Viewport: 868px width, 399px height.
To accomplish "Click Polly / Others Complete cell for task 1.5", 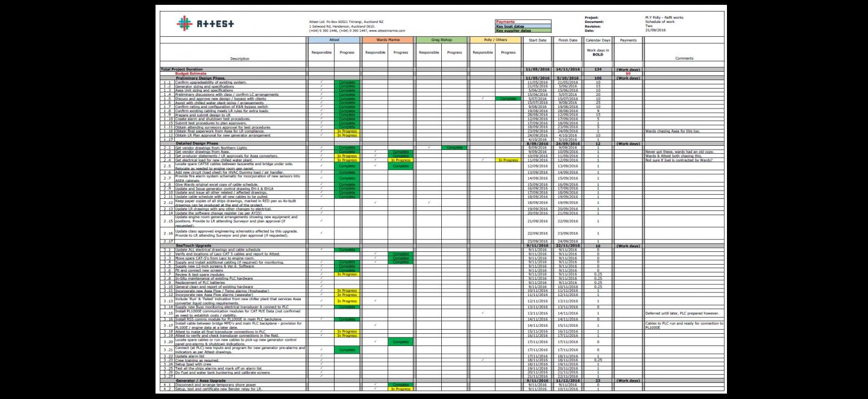I will pos(508,98).
